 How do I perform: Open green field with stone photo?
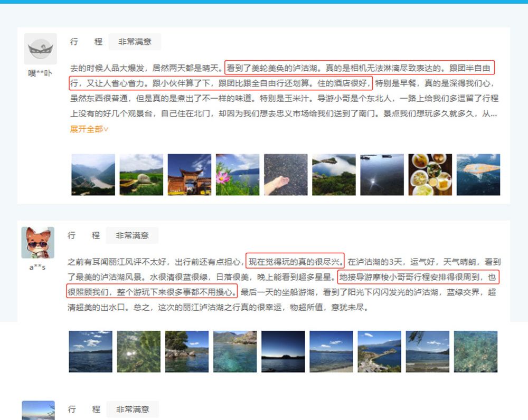click(141, 175)
